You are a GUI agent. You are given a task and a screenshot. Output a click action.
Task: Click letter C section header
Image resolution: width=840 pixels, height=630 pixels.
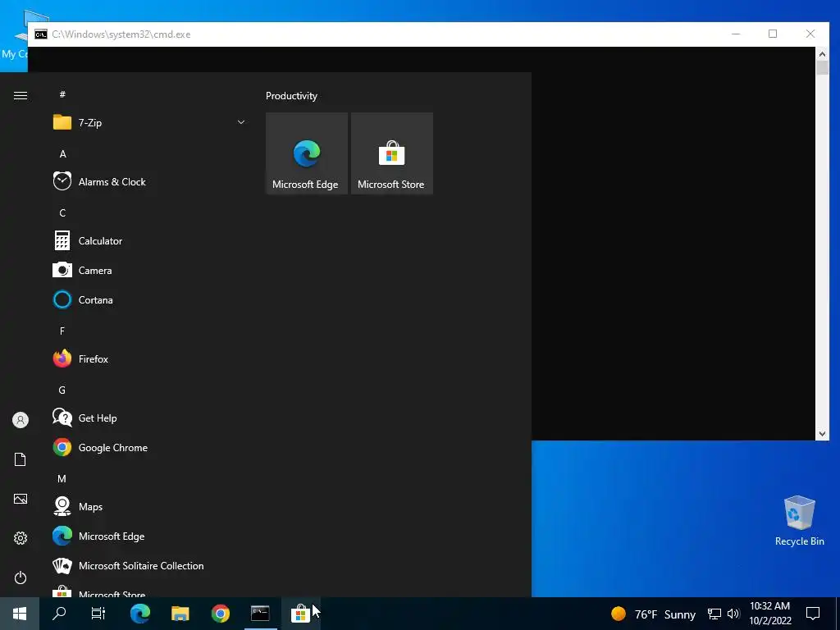pos(62,212)
